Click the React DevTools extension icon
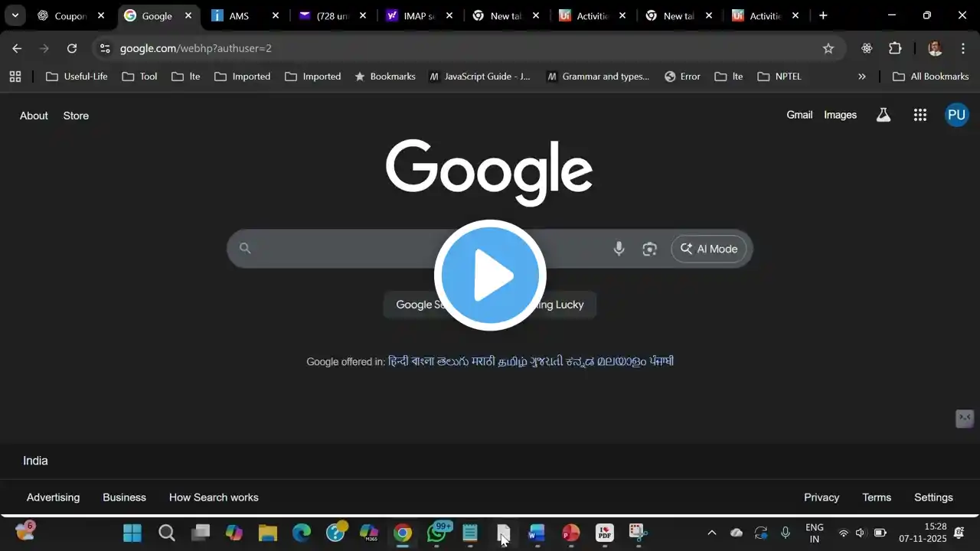Screen dimensions: 980x551 tap(867, 48)
